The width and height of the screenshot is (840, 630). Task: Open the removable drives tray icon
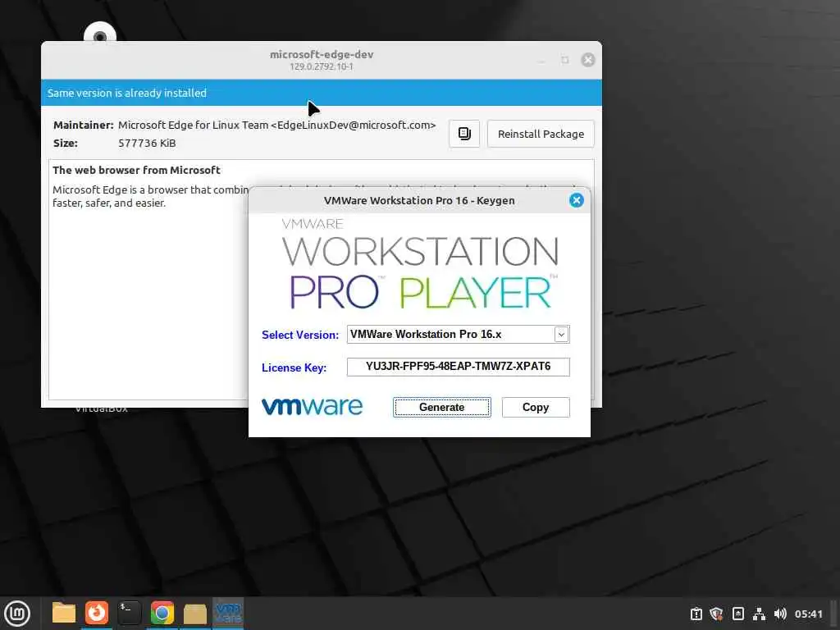[737, 614]
